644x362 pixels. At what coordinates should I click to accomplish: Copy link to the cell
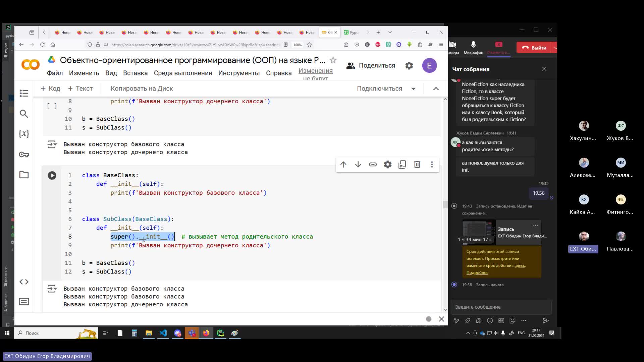point(373,164)
